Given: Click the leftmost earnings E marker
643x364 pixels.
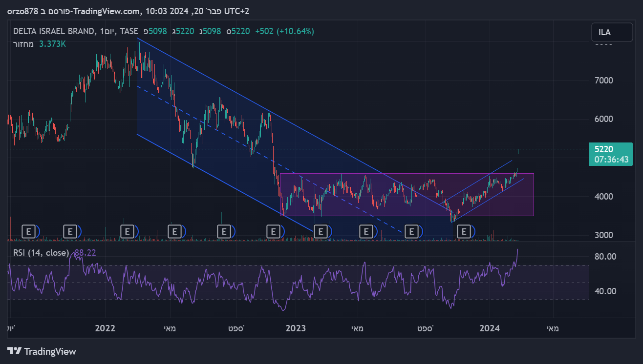Looking at the screenshot, I should pos(29,231).
